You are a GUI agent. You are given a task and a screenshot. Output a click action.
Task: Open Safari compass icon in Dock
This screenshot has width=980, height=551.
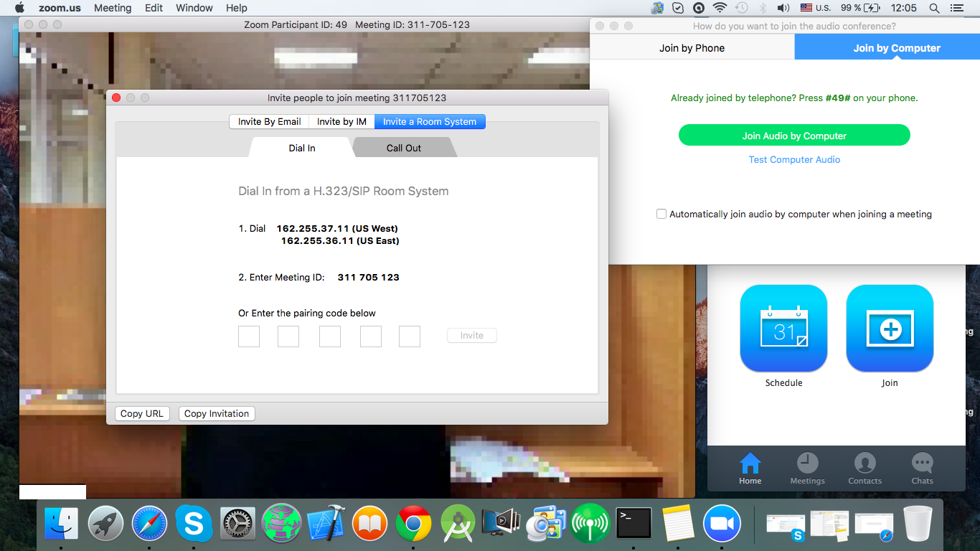(149, 524)
